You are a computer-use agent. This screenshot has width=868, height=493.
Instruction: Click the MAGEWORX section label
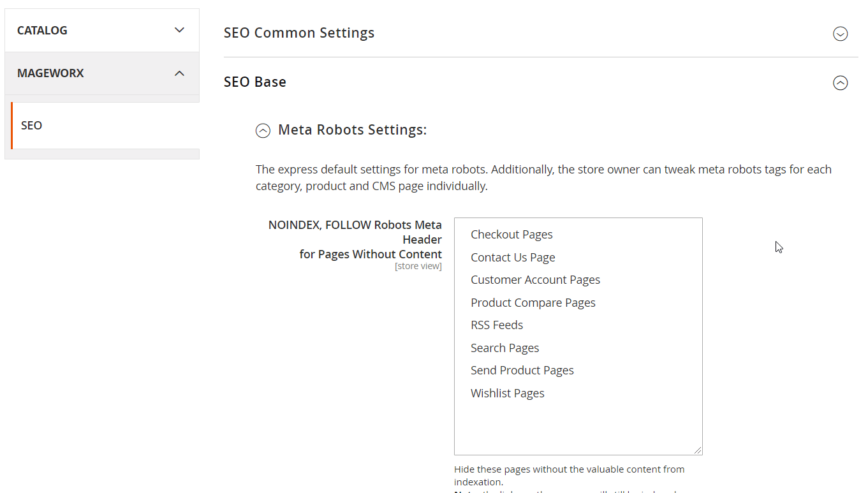(x=50, y=73)
